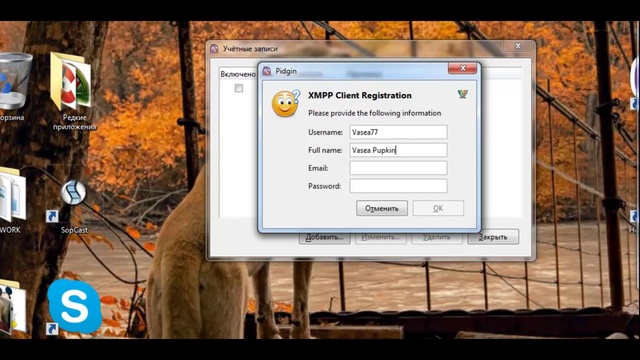Select the Skype desktop shortcut
640x360 pixels.
74,306
